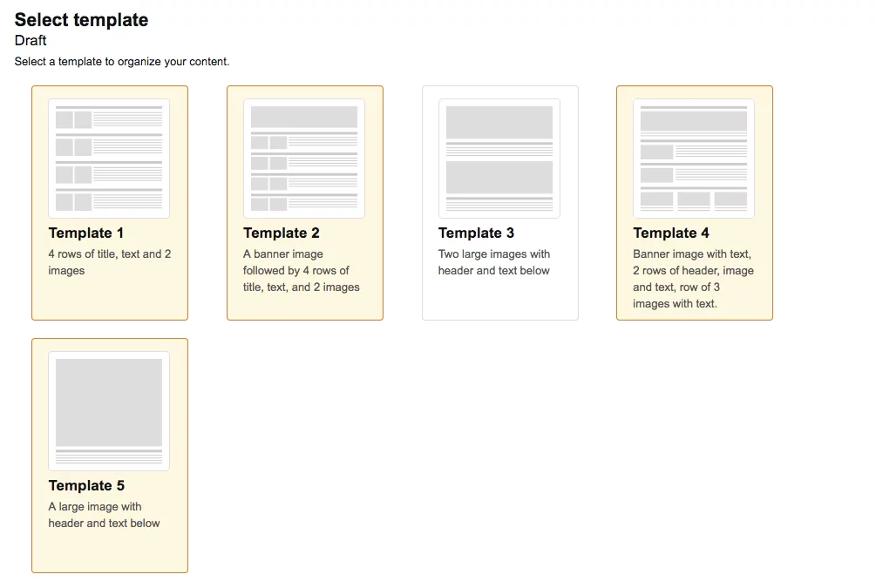The image size is (876, 588).
Task: Click the Template 5 title
Action: 85,485
